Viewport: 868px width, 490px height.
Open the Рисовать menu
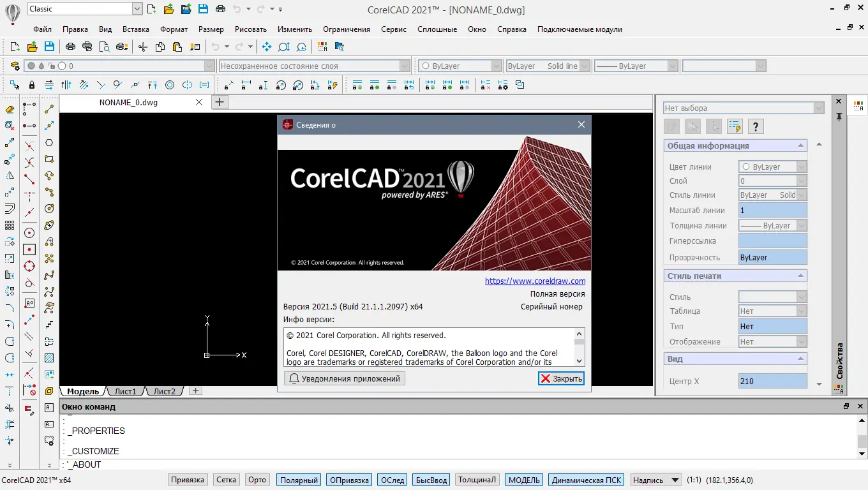(251, 29)
